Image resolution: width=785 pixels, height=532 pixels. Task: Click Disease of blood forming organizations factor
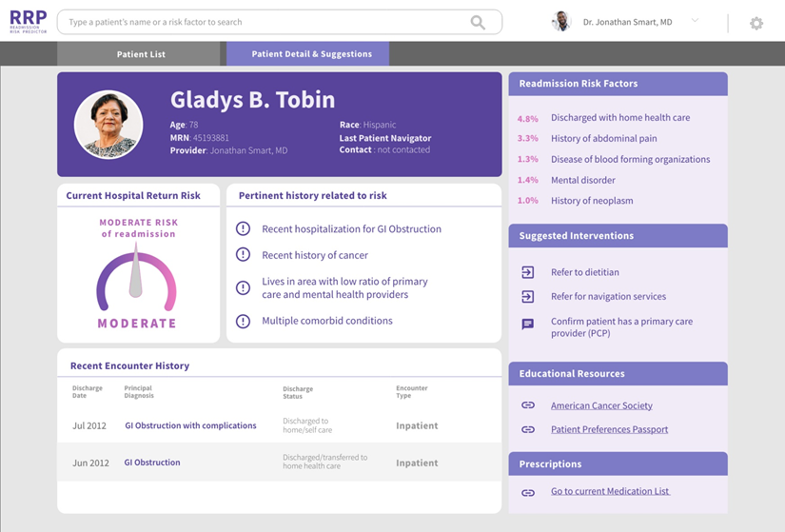click(614, 159)
